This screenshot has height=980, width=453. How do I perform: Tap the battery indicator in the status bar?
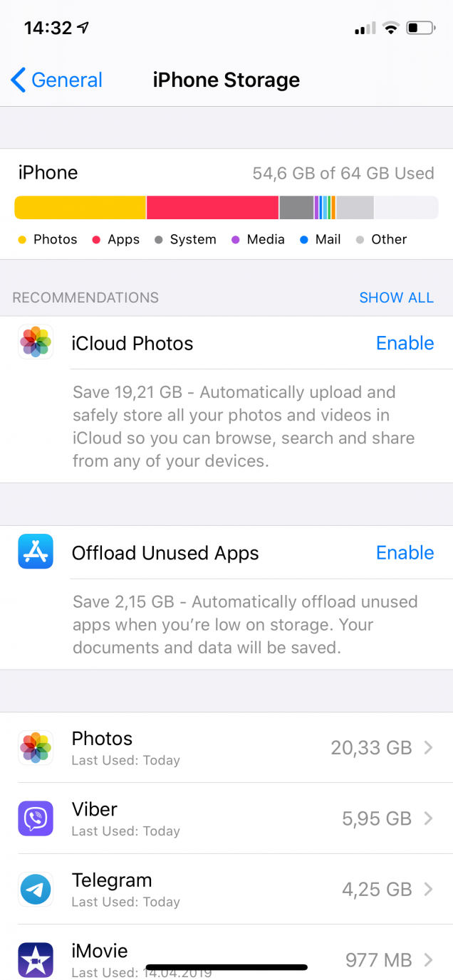click(x=421, y=28)
